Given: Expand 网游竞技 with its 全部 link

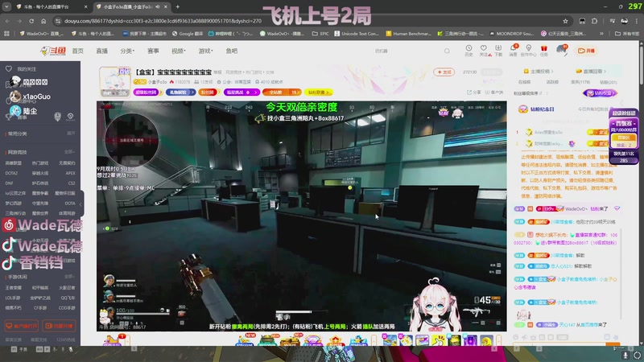Looking at the screenshot, I should tap(69, 152).
